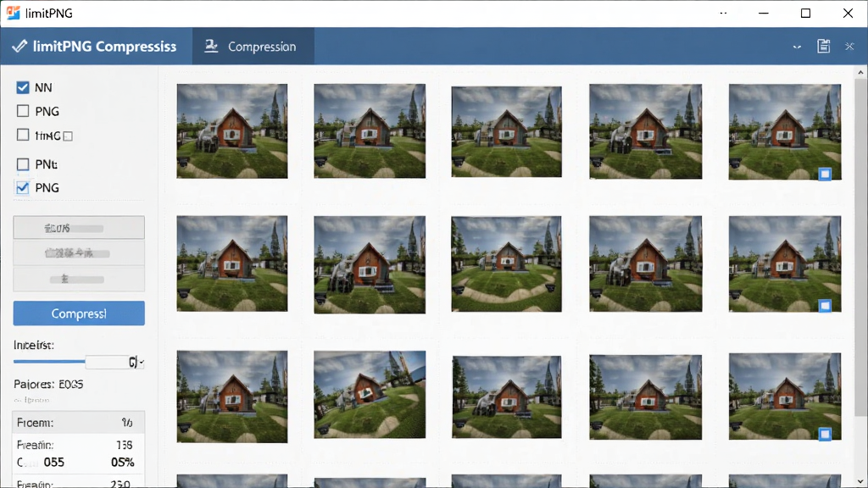The image size is (868, 488).
Task: Select the tilted second thumbnail in the third row
Action: point(370,395)
